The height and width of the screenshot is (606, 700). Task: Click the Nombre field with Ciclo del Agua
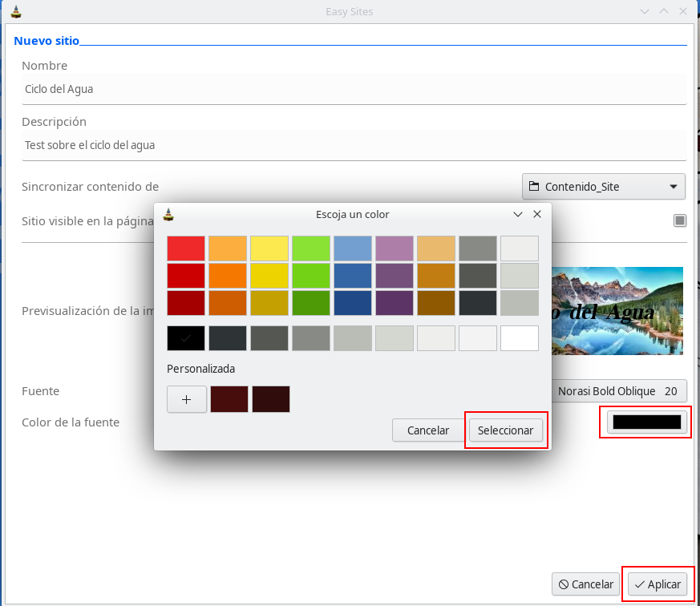coord(353,89)
